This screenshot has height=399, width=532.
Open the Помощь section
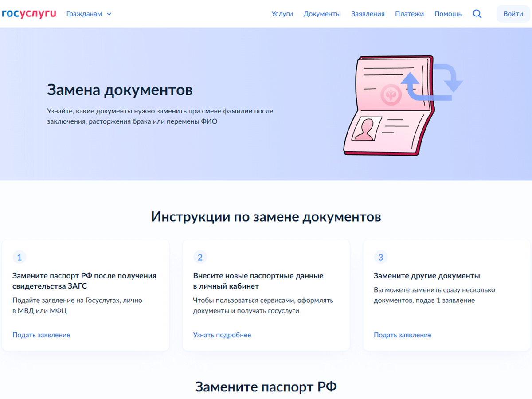point(448,14)
